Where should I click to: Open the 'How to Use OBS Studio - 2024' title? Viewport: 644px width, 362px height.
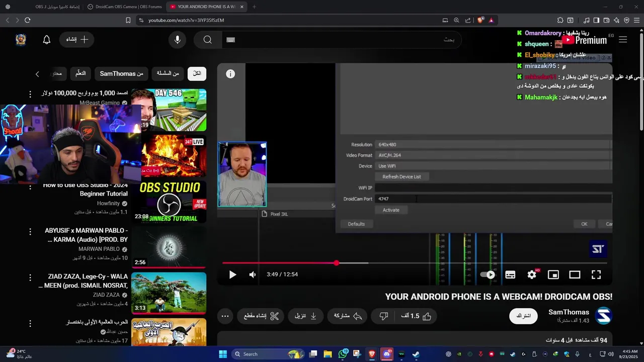(x=86, y=189)
